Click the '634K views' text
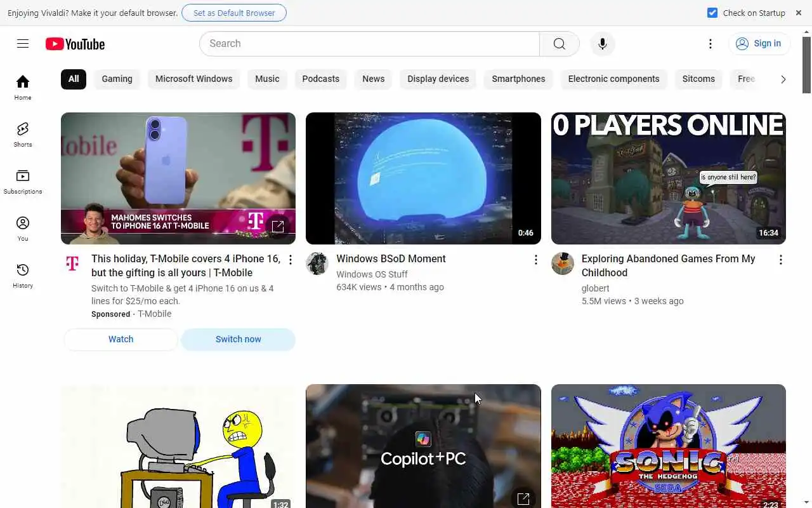Viewport: 812px width, 508px height. 359,287
